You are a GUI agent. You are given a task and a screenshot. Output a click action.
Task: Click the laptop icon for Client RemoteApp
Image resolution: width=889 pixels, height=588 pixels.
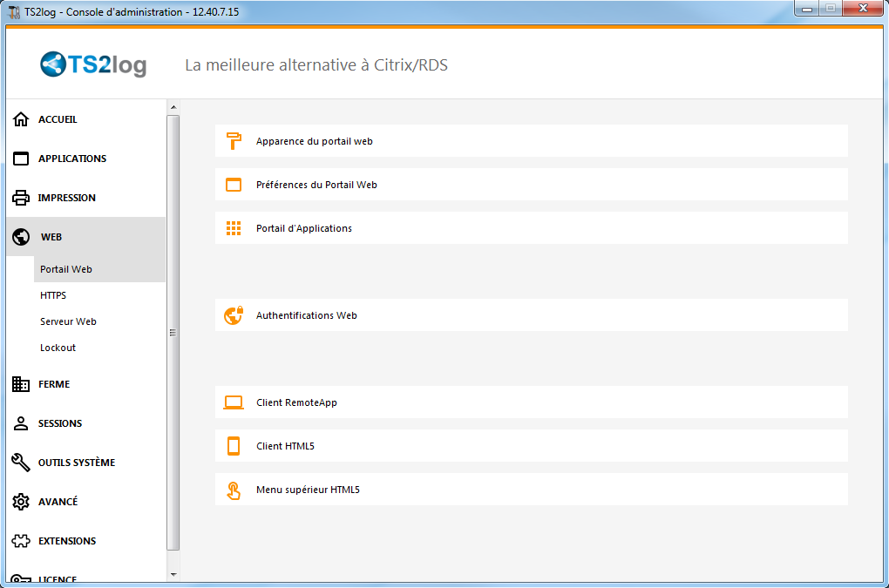(234, 402)
